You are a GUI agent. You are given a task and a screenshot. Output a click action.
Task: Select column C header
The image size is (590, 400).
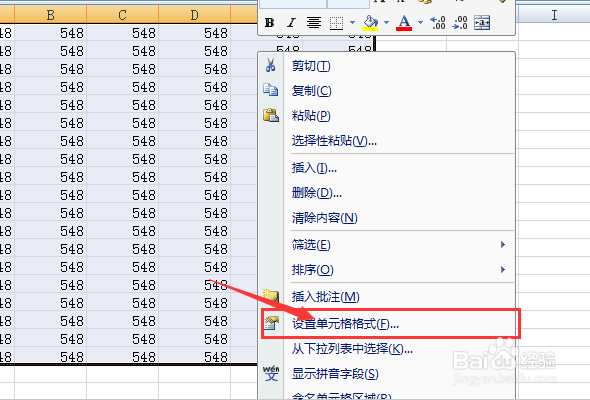click(122, 15)
